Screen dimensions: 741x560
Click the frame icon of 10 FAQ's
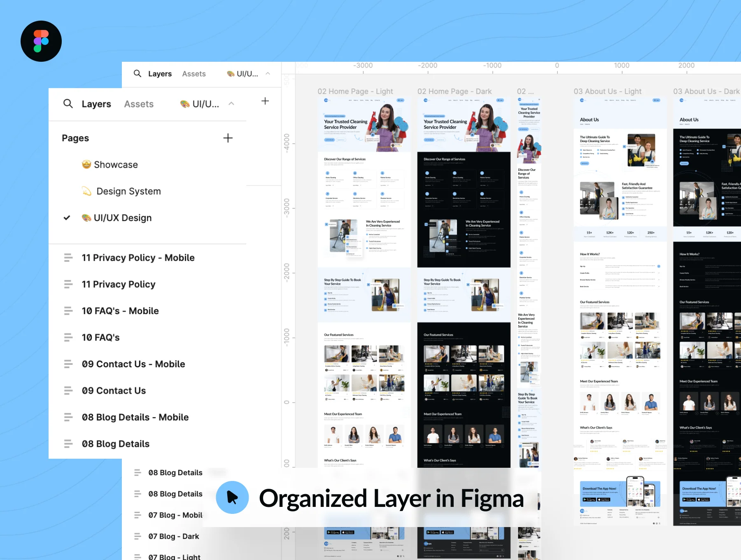coord(68,338)
